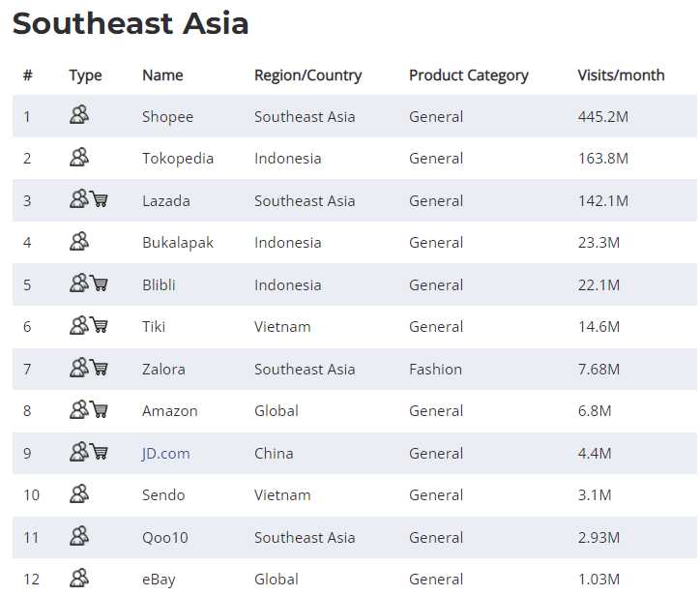Click the Shopee name cell
Viewport: 700px width, 596px height.
pos(167,116)
